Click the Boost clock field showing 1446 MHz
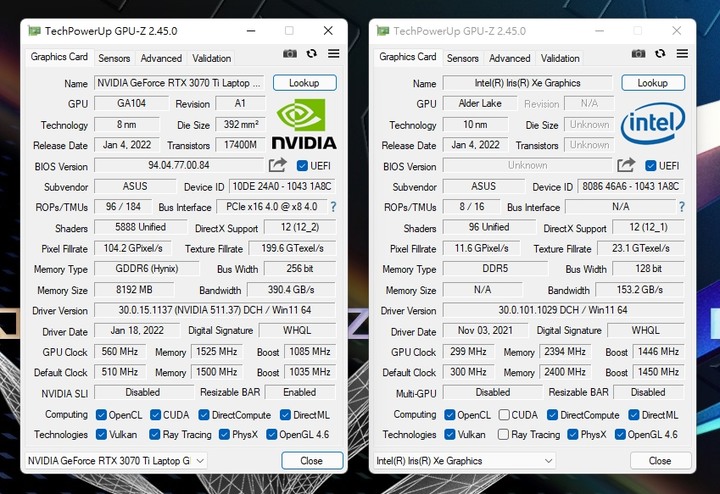The height and width of the screenshot is (494, 720). tap(658, 352)
